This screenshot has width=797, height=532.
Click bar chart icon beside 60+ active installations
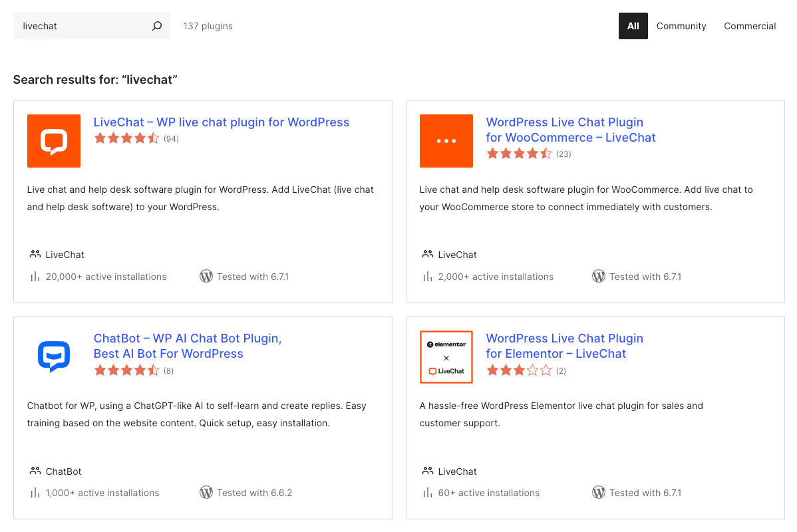428,493
